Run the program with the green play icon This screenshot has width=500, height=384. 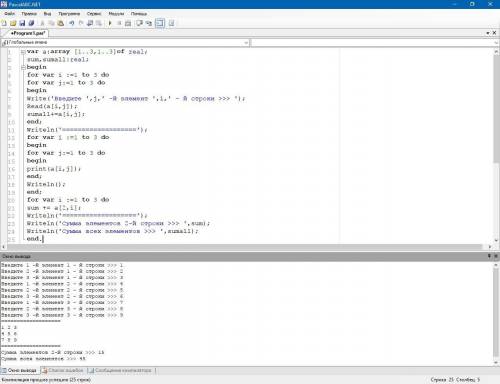pos(110,23)
